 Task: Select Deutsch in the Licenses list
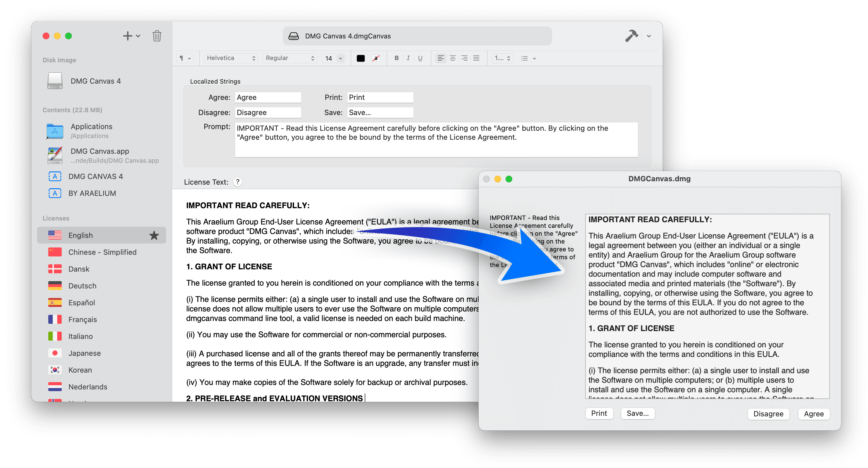point(82,286)
